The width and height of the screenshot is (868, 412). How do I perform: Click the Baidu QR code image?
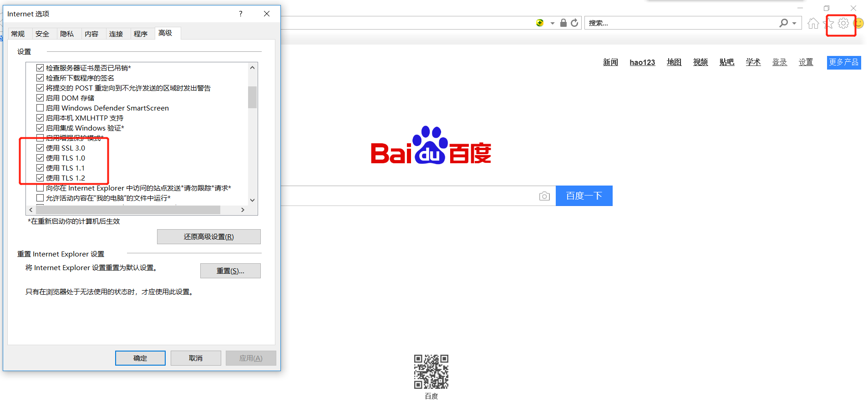pyautogui.click(x=431, y=372)
